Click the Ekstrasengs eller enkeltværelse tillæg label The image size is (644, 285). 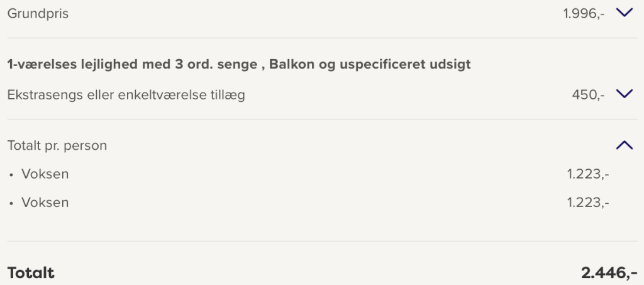[126, 95]
